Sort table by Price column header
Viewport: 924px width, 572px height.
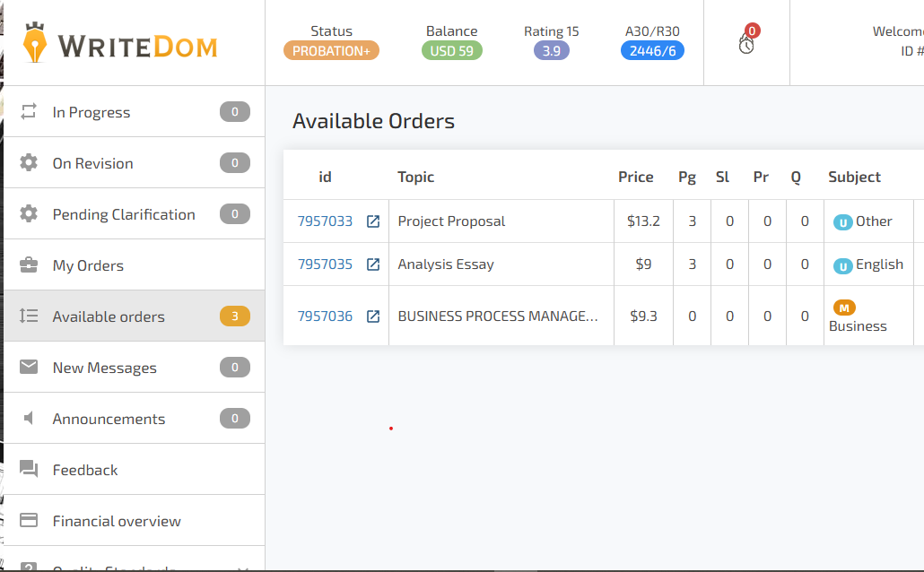(x=635, y=177)
